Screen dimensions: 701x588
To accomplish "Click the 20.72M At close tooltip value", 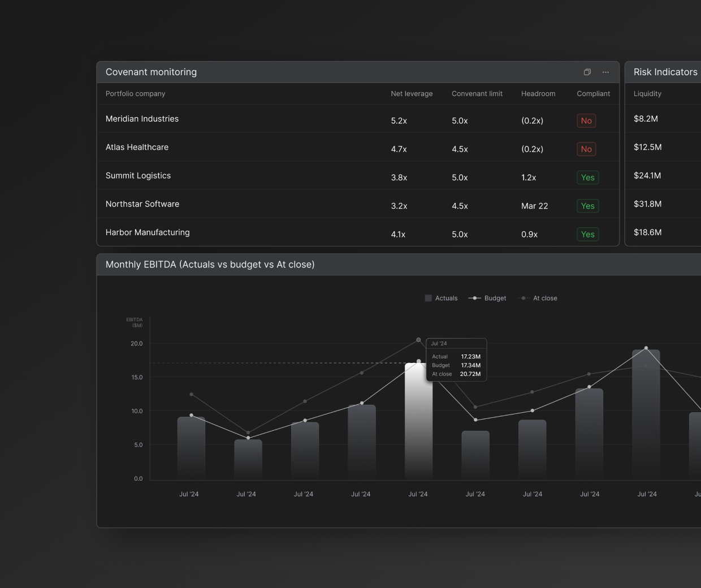I will pyautogui.click(x=470, y=374).
